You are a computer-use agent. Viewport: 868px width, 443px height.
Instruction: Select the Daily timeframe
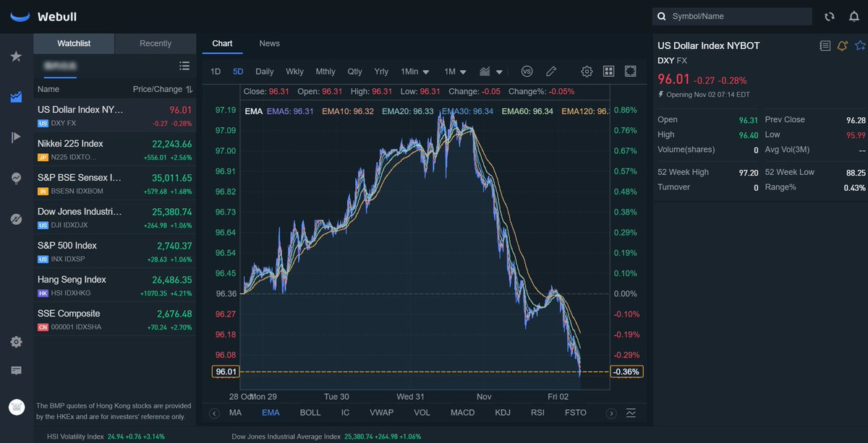pos(265,72)
